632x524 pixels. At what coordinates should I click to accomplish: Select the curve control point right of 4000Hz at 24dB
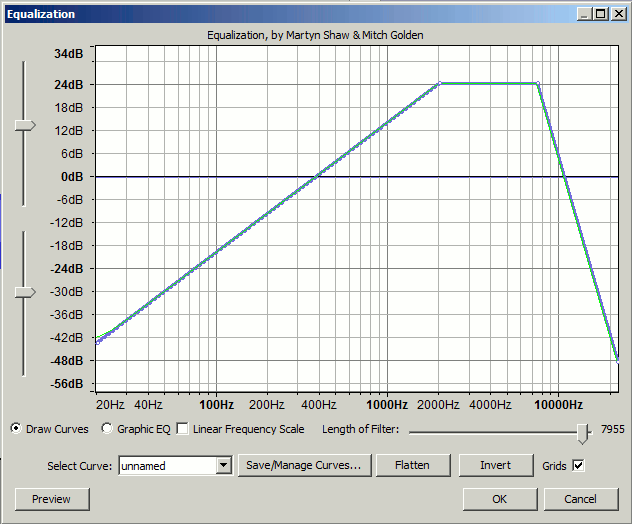coord(538,84)
